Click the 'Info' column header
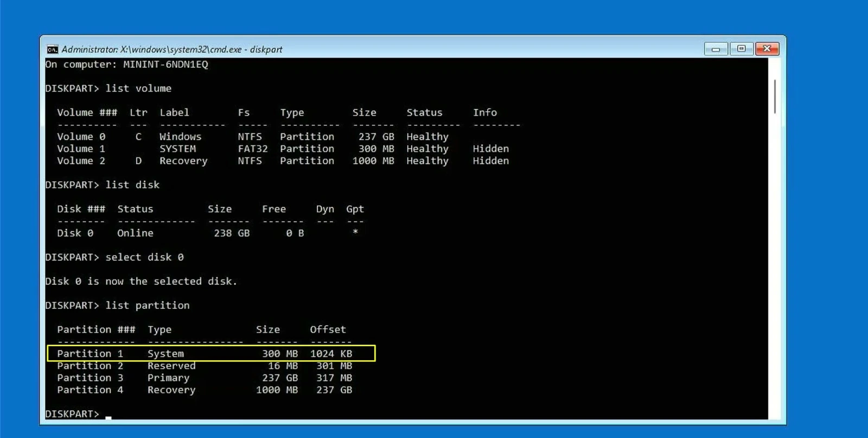 pyautogui.click(x=484, y=112)
